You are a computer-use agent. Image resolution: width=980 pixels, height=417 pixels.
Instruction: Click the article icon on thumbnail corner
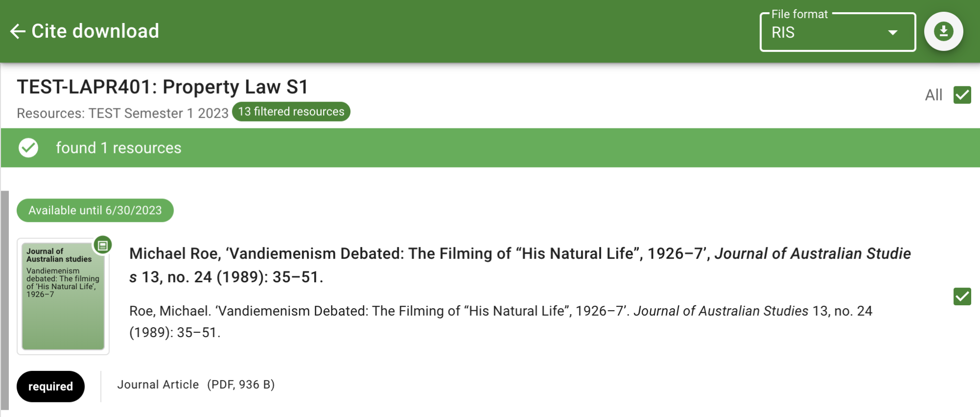point(103,245)
